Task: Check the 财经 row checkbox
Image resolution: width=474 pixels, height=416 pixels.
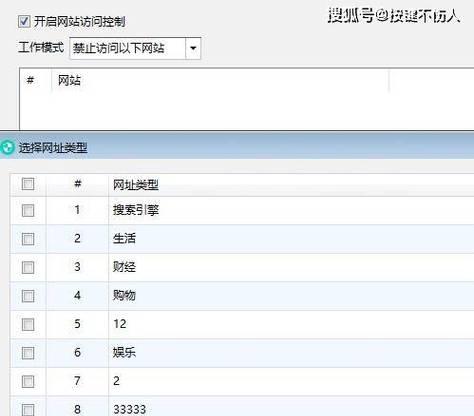Action: pyautogui.click(x=28, y=267)
